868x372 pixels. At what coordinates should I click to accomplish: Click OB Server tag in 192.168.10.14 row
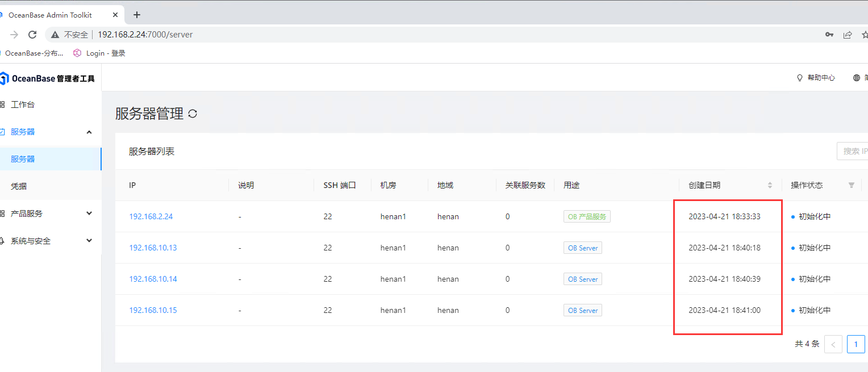583,279
